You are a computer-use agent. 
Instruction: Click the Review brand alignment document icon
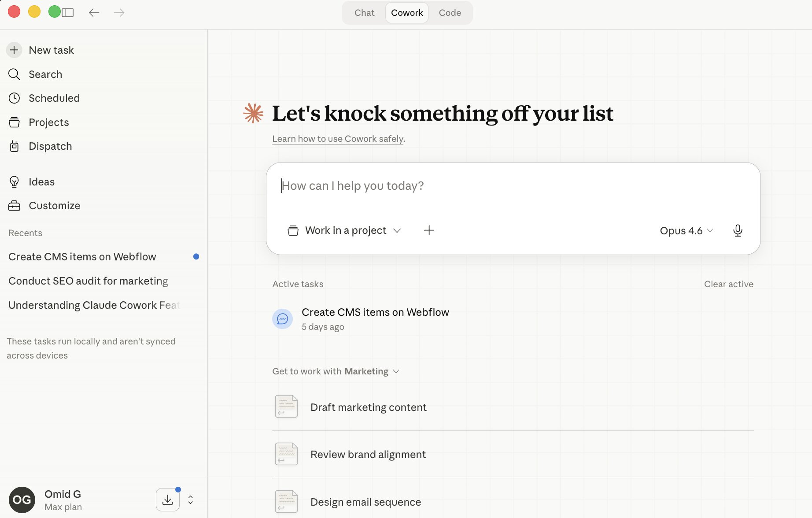[286, 454]
